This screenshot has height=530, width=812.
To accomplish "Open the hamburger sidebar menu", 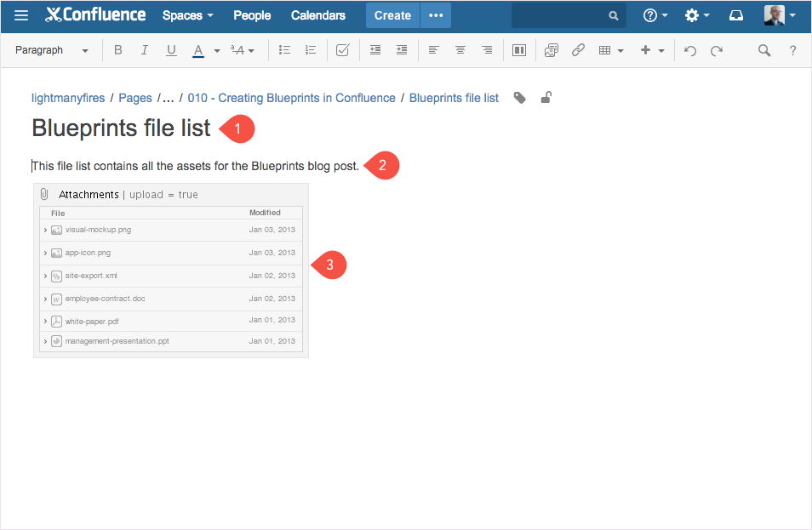I will pyautogui.click(x=21, y=15).
